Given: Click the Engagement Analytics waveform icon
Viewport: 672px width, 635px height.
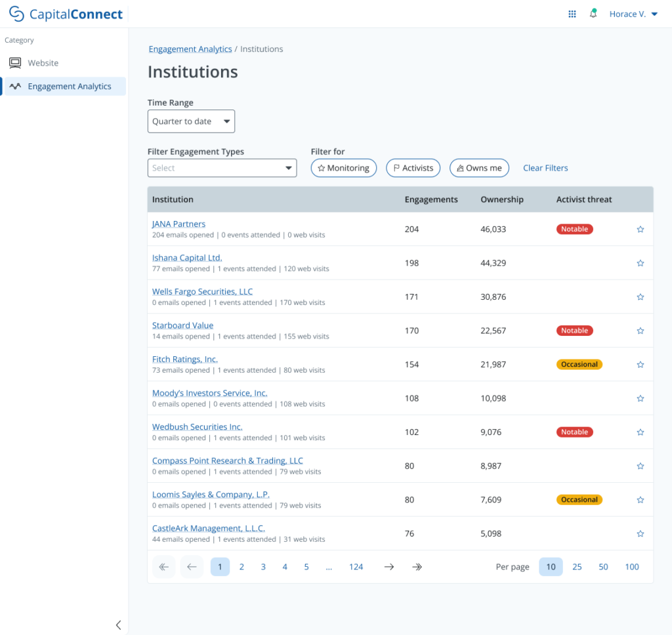Looking at the screenshot, I should (15, 86).
